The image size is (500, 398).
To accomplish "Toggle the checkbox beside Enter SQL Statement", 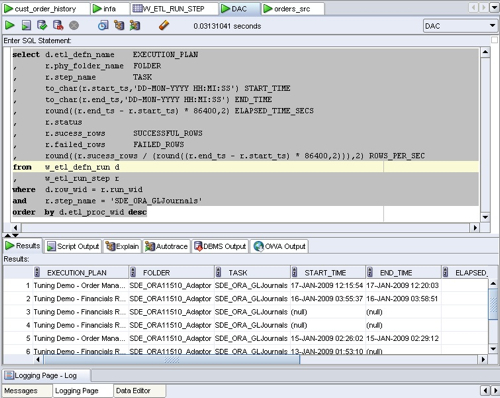I will click(x=494, y=40).
